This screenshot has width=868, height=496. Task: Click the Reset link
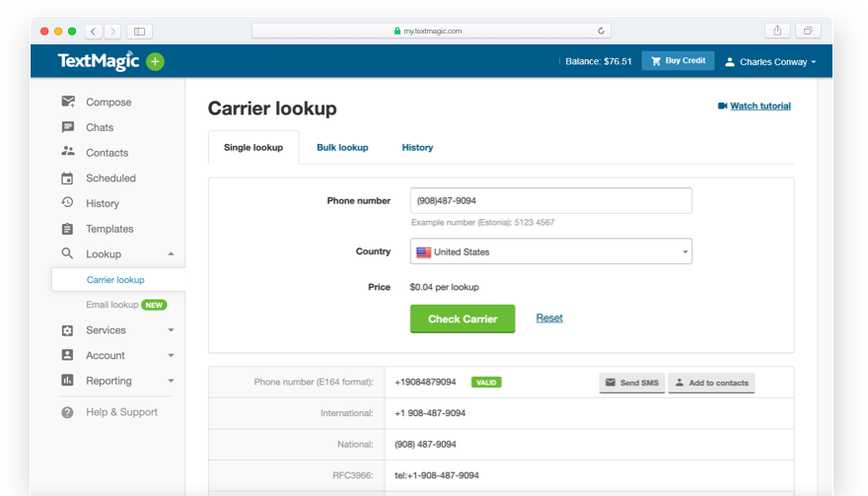pos(549,318)
